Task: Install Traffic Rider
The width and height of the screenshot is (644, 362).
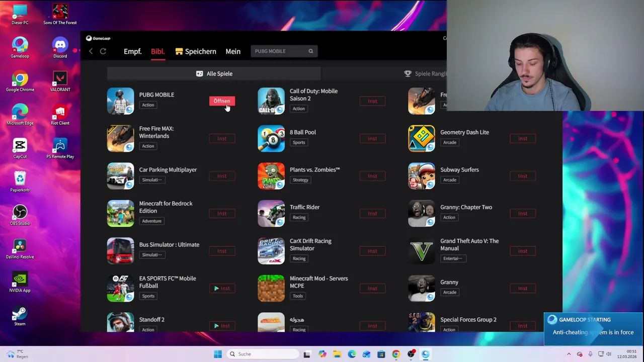Action: 372,213
